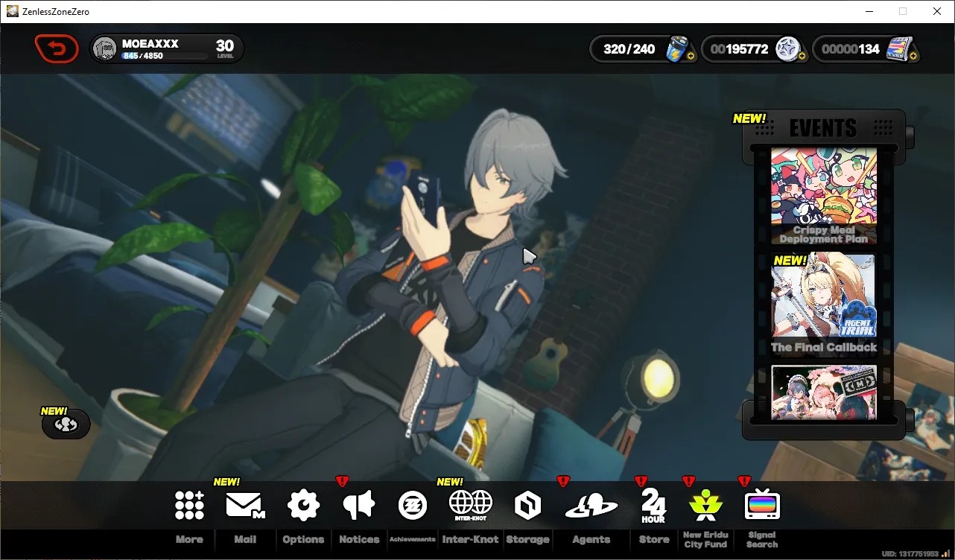Click the EVENTS panel header
The width and height of the screenshot is (955, 560).
pyautogui.click(x=823, y=128)
